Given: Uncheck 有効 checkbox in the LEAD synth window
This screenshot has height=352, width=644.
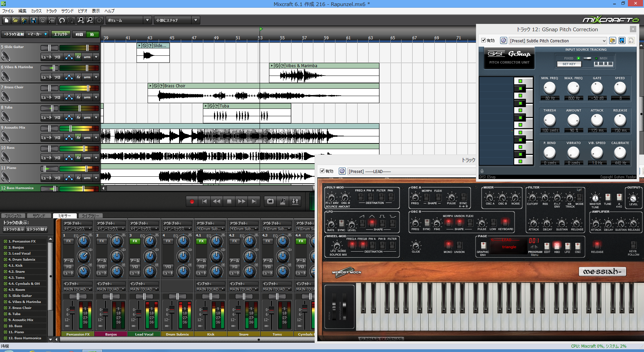Looking at the screenshot, I should point(322,171).
